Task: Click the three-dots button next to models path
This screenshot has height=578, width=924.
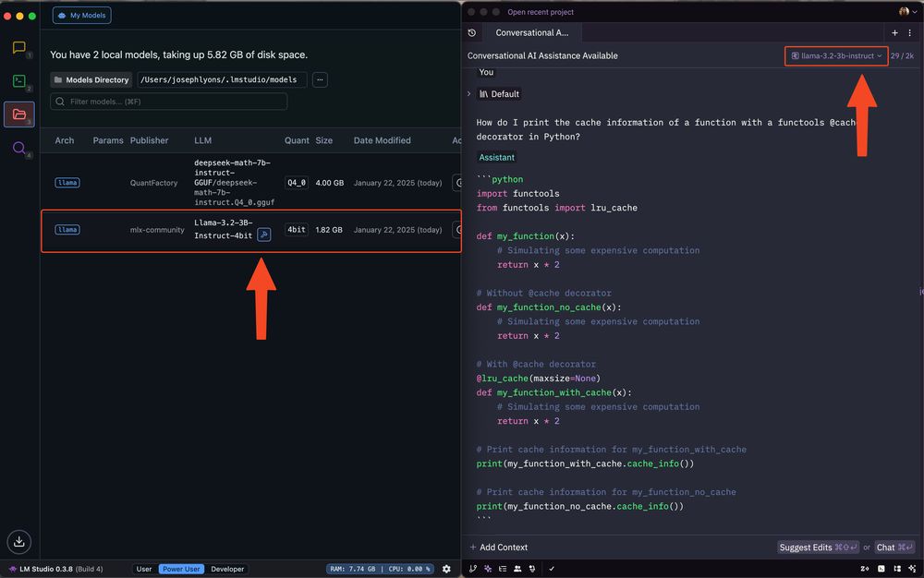Action: pyautogui.click(x=320, y=79)
